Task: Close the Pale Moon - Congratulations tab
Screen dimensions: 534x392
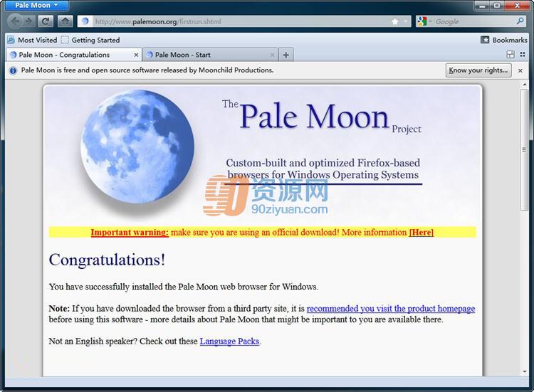Action: tap(136, 55)
